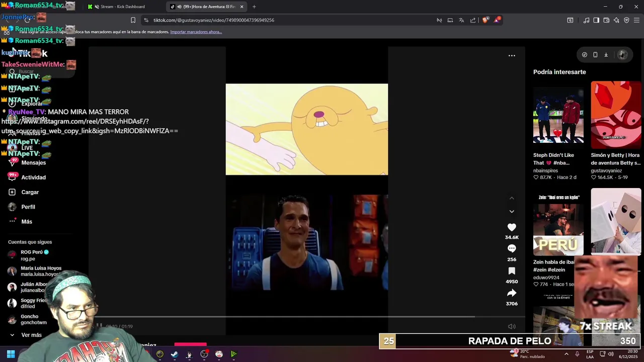Open a new browser tab with plus
The width and height of the screenshot is (644, 362).
tap(254, 7)
